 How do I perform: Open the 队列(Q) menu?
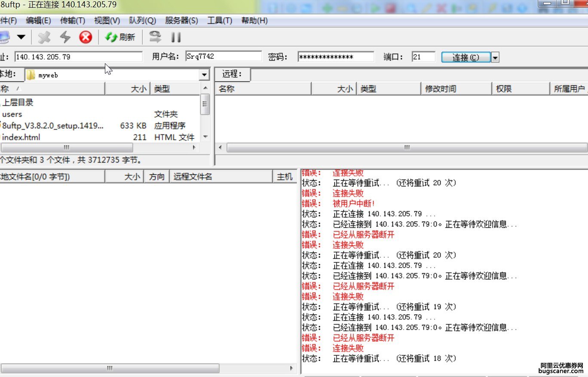(x=142, y=20)
